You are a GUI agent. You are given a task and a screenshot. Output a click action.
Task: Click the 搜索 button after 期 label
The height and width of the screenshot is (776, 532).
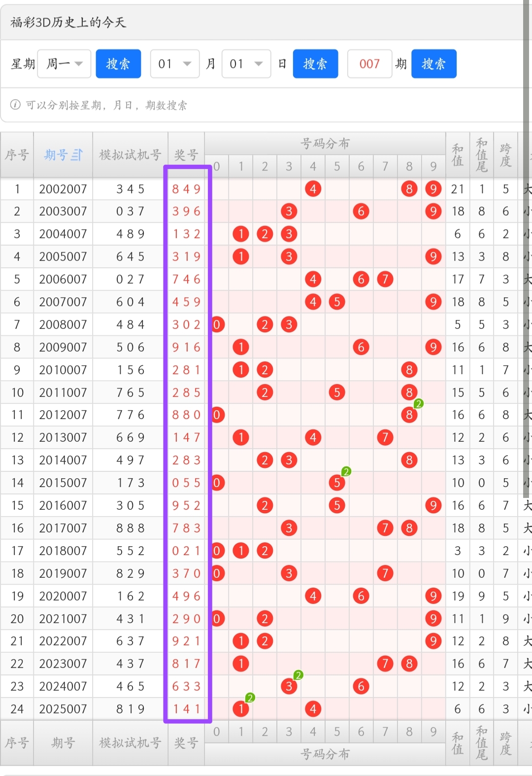click(434, 64)
